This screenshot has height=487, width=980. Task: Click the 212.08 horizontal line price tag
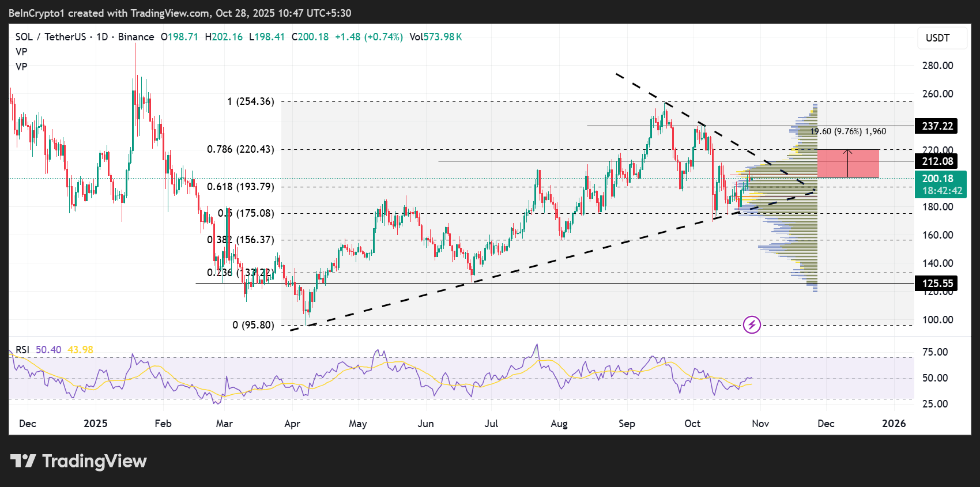click(x=937, y=161)
